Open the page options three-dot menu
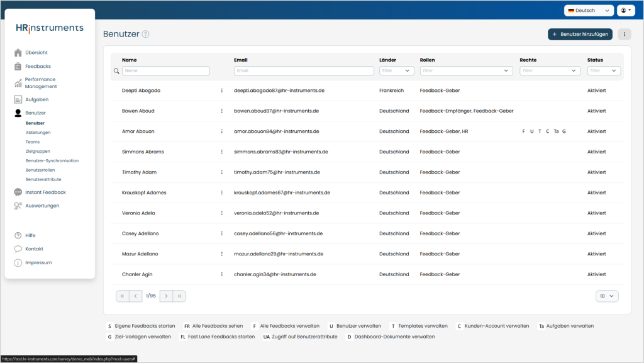The height and width of the screenshot is (363, 644). click(625, 34)
